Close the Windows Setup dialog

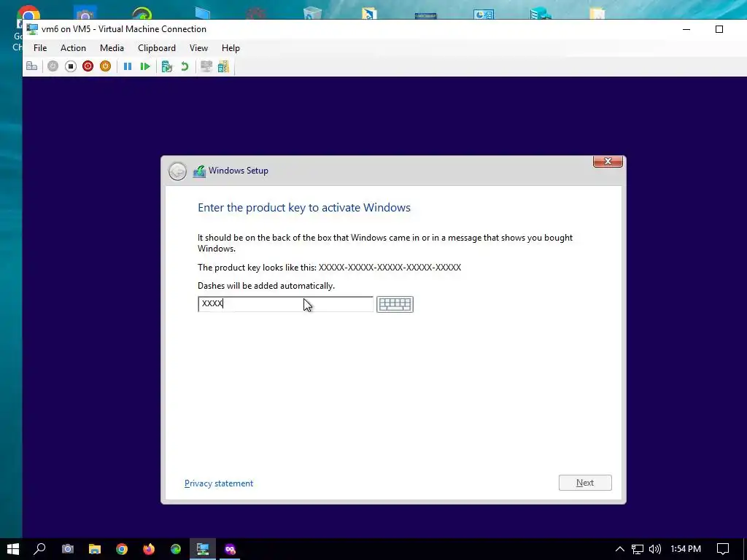pyautogui.click(x=608, y=161)
